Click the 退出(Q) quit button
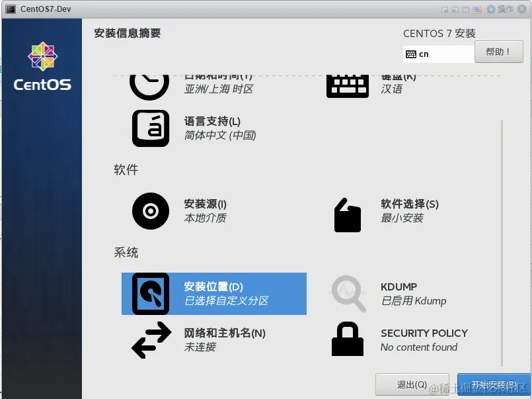Image resolution: width=532 pixels, height=399 pixels. pos(412,384)
